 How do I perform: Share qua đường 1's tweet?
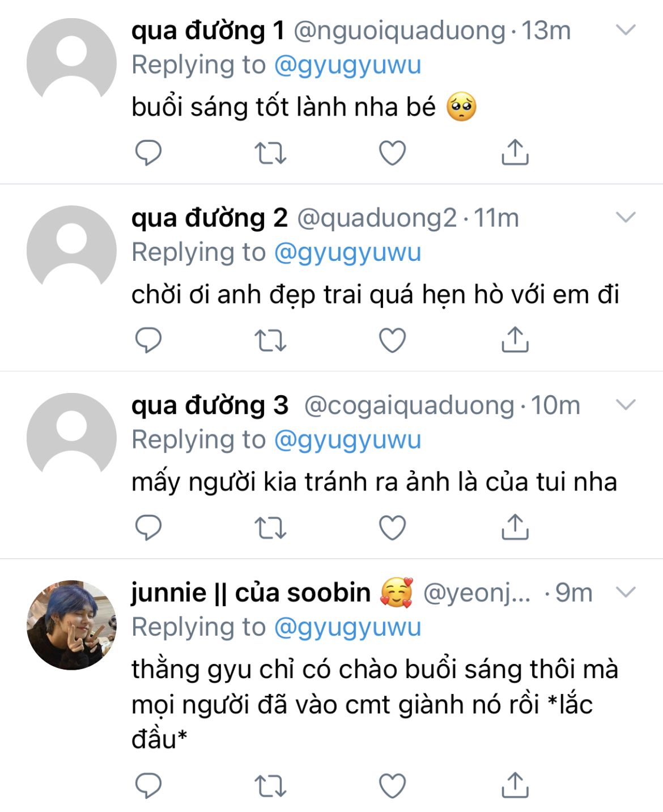(x=515, y=152)
